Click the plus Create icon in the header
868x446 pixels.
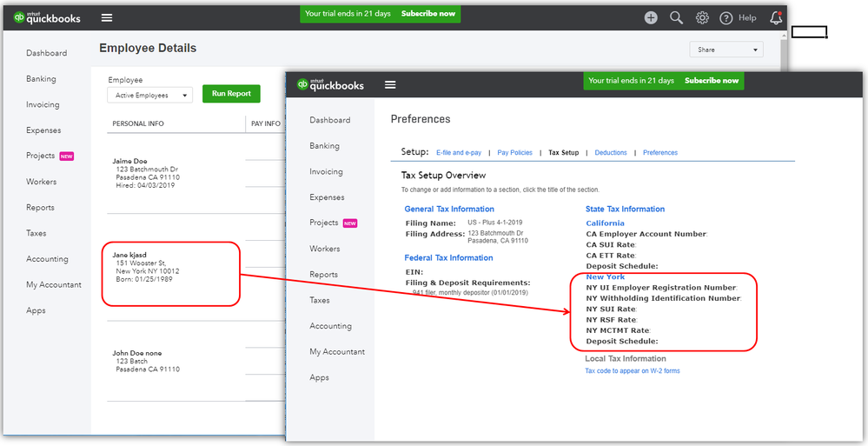pyautogui.click(x=651, y=17)
